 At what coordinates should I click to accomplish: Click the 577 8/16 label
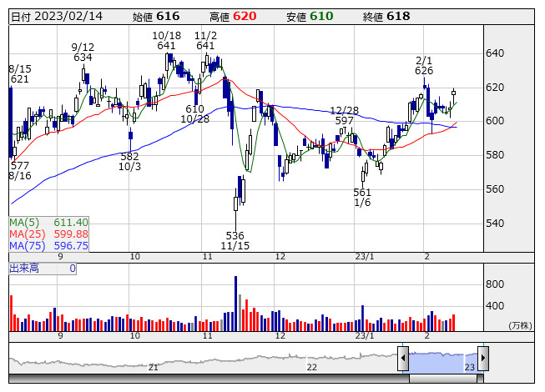tap(20, 170)
